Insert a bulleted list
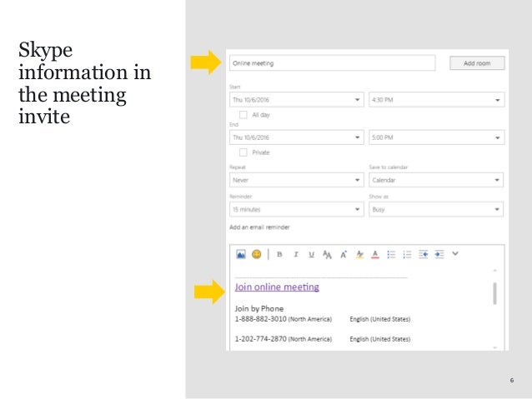The height and width of the screenshot is (399, 532). tap(391, 254)
